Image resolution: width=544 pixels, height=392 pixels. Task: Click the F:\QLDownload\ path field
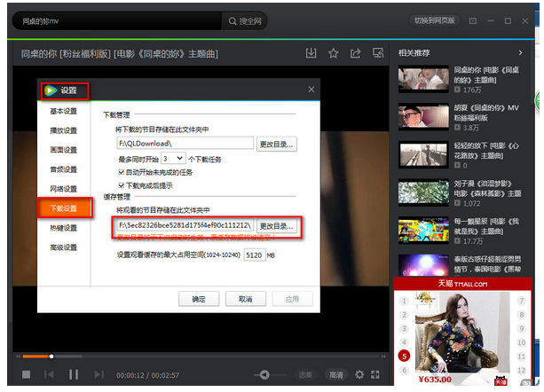coord(185,144)
